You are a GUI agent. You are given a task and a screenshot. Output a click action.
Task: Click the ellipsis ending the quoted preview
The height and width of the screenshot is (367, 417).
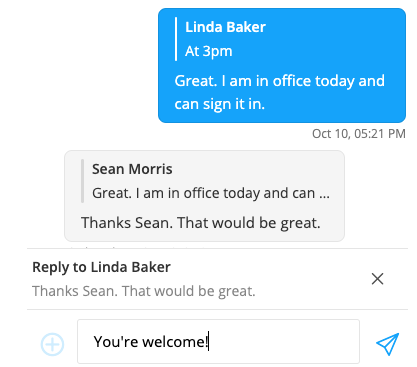[324, 196]
